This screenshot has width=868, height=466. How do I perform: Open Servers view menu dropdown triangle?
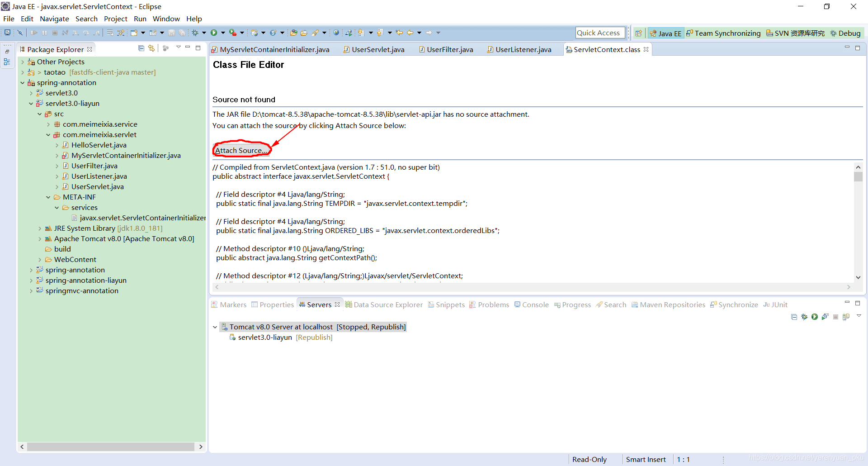[859, 316]
